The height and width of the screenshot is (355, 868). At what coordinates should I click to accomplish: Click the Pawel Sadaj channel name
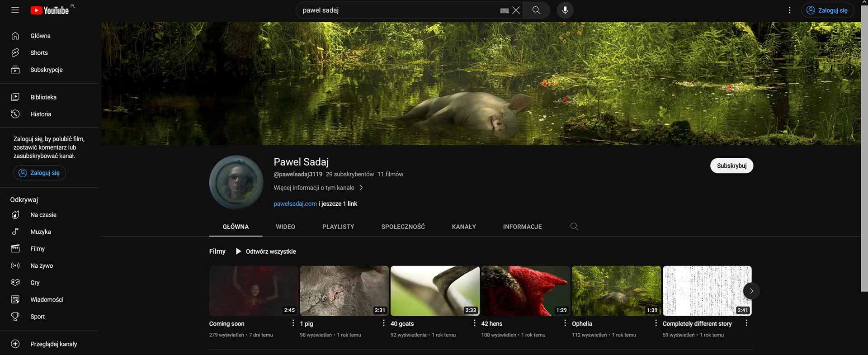pos(301,162)
